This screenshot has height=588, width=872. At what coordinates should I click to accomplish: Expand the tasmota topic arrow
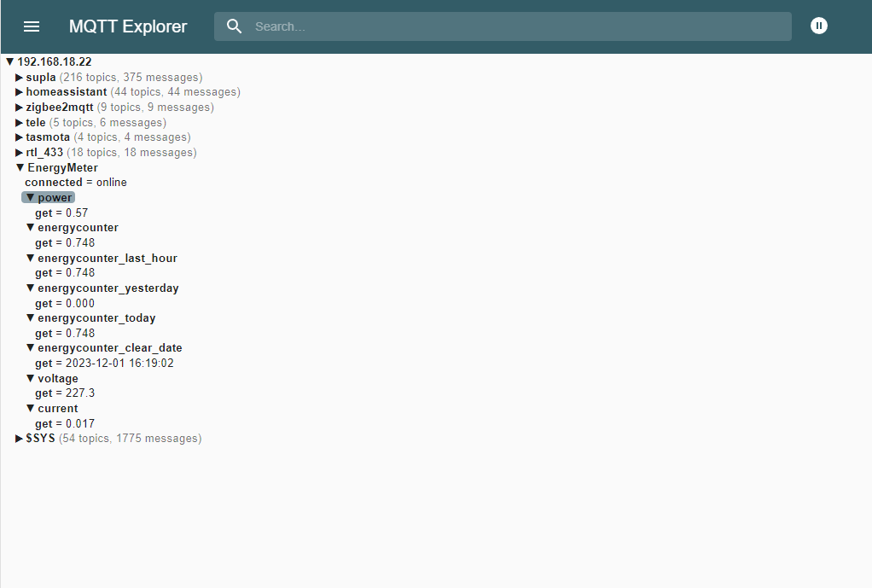click(19, 137)
